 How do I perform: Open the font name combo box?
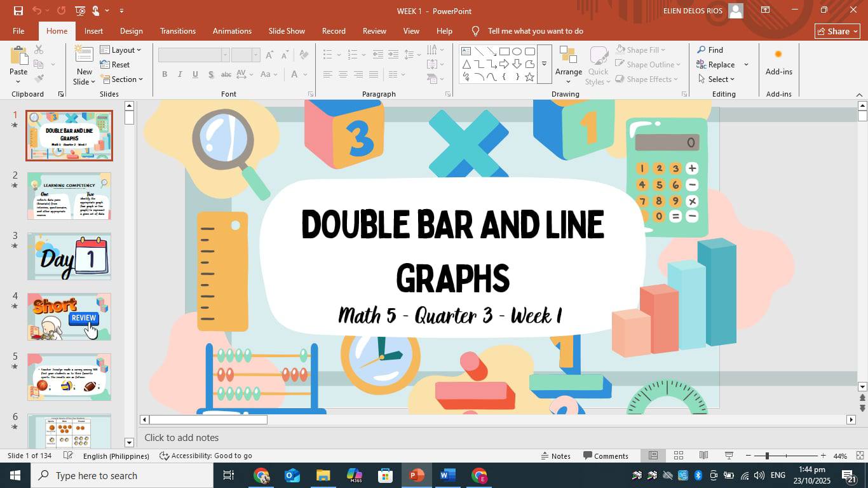193,55
